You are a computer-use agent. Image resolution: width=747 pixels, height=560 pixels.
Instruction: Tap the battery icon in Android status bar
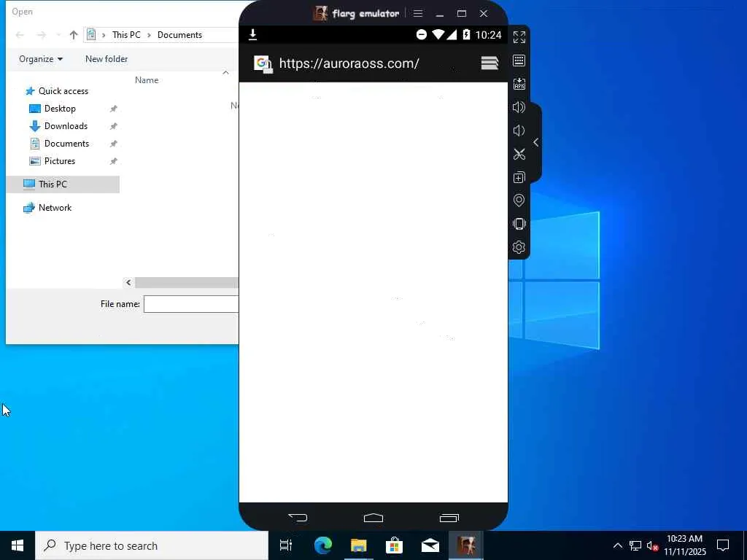coord(466,34)
